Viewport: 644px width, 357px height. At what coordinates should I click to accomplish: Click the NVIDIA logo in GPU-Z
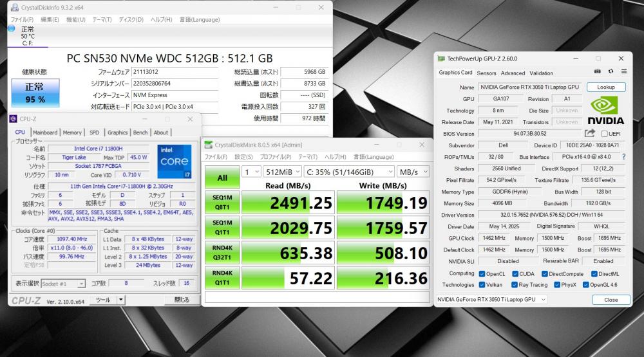605,111
